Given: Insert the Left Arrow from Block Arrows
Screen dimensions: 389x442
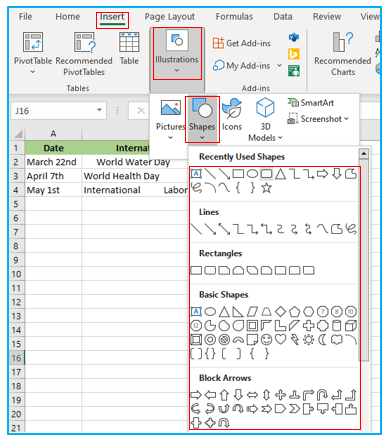Looking at the screenshot, I should [x=210, y=395].
